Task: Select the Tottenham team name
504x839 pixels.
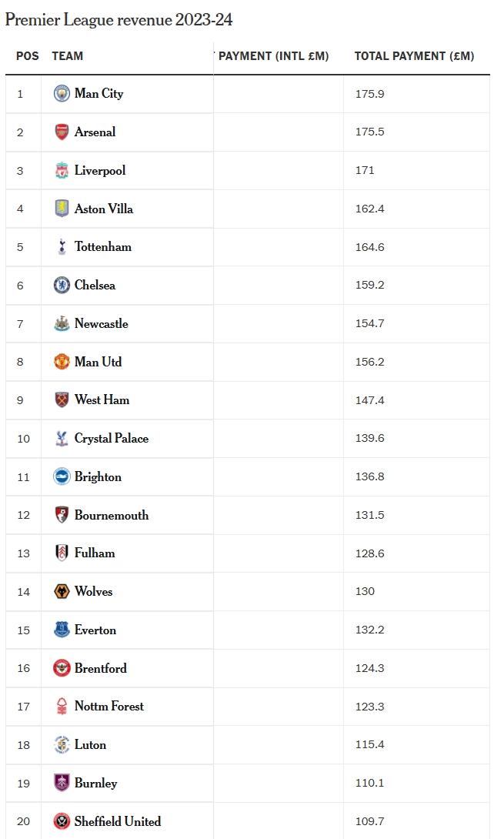Action: (x=103, y=247)
